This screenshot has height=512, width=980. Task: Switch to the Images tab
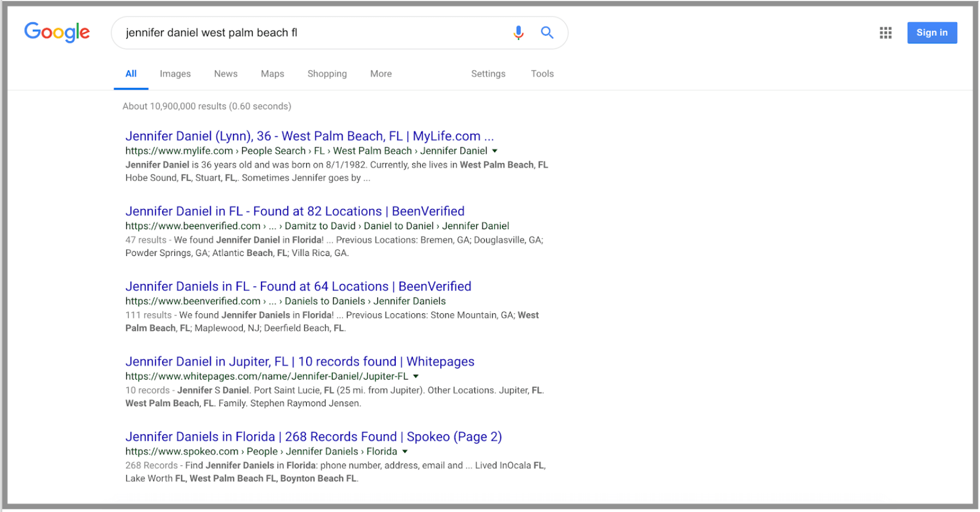pyautogui.click(x=175, y=74)
